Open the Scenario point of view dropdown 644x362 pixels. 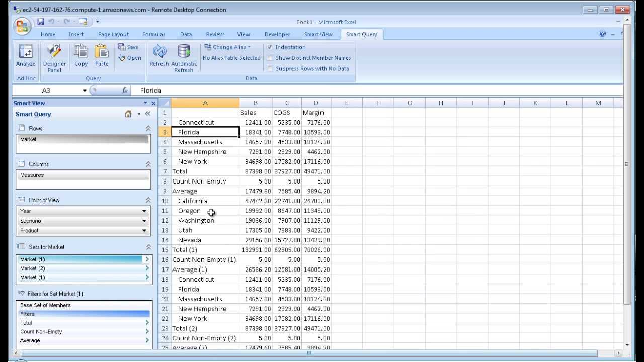click(x=144, y=221)
